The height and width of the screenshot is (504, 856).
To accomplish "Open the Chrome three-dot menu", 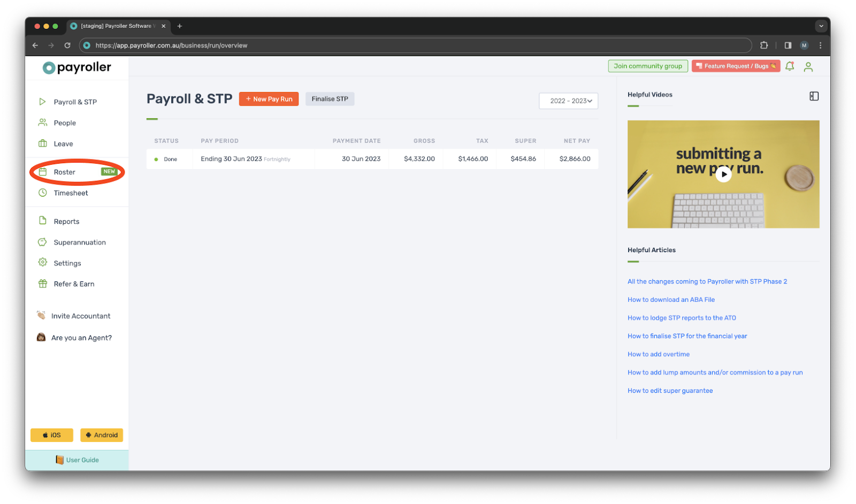I will (820, 45).
